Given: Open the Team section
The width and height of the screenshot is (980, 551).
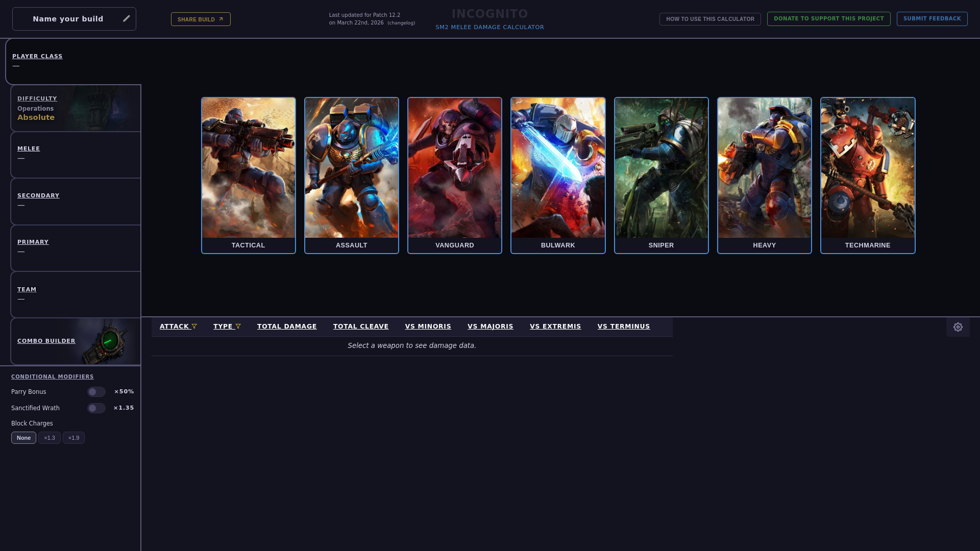Looking at the screenshot, I should [76, 295].
